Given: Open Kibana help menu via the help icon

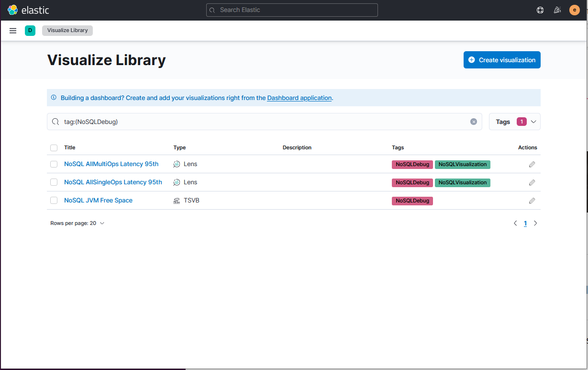Looking at the screenshot, I should click(540, 10).
